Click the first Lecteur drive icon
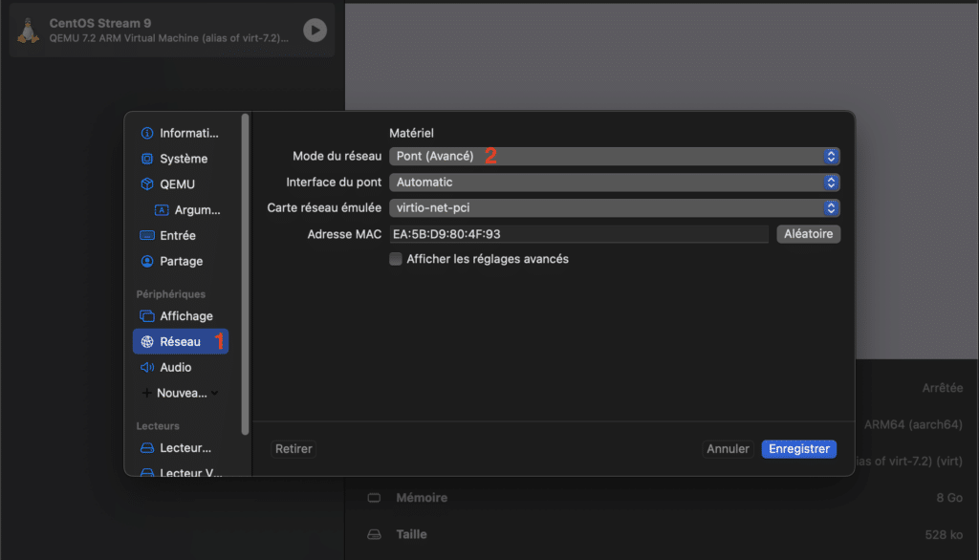This screenshot has width=979, height=560. point(146,447)
